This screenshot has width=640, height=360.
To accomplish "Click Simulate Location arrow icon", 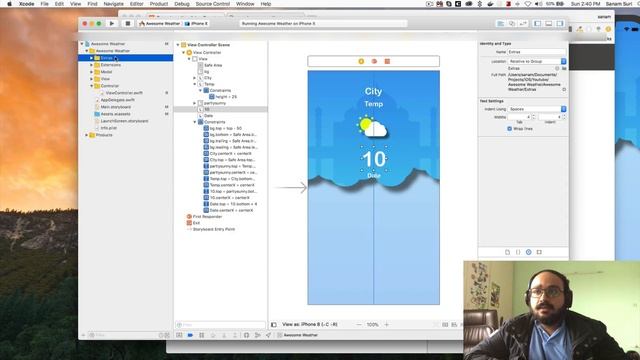I will coord(269,335).
